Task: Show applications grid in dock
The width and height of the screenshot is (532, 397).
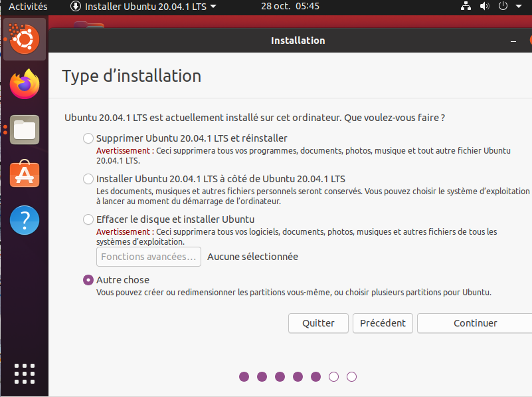Action: [x=25, y=373]
